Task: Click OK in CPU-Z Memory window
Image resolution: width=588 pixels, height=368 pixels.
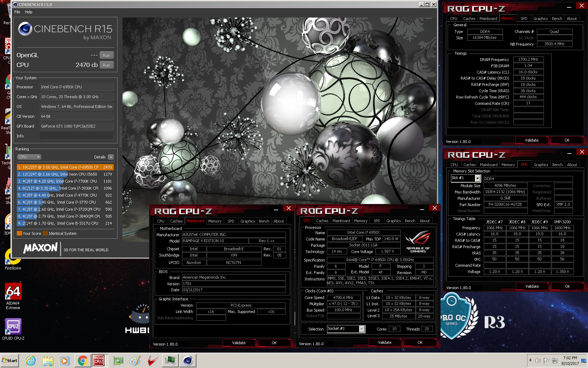Action: 567,140
